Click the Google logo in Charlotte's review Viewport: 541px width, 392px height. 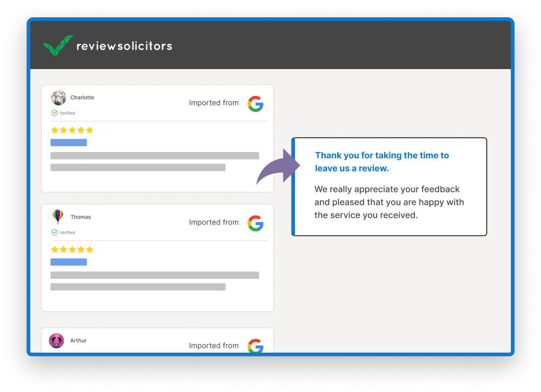256,104
